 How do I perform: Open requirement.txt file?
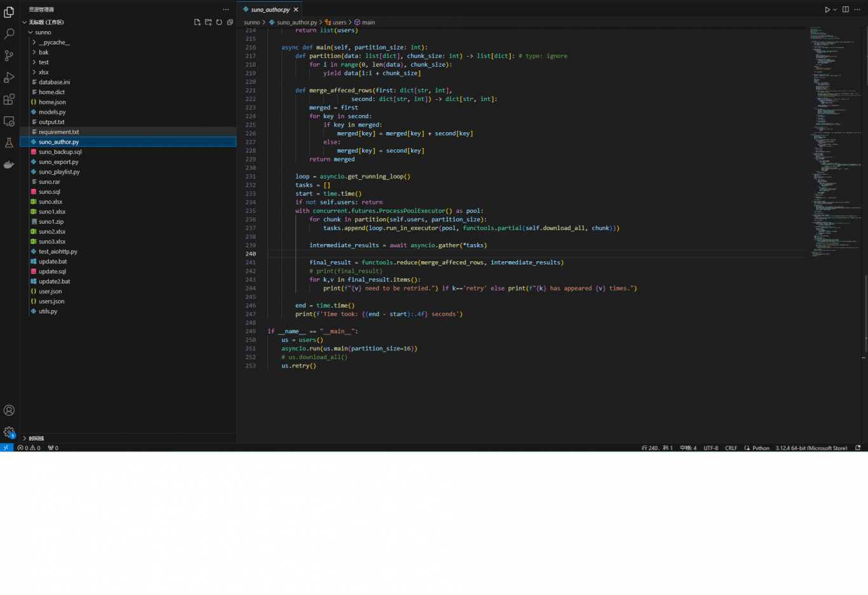pos(128,132)
